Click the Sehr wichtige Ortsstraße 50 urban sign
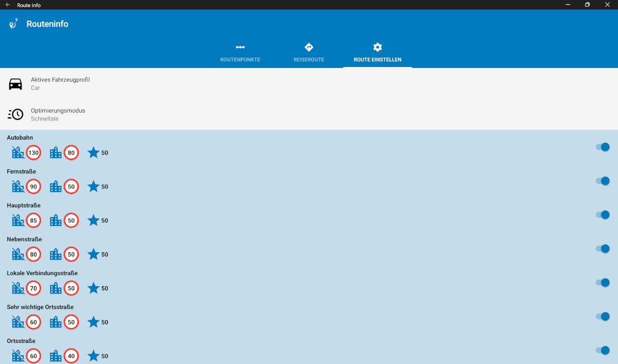Image resolution: width=618 pixels, height=364 pixels. [x=71, y=323]
